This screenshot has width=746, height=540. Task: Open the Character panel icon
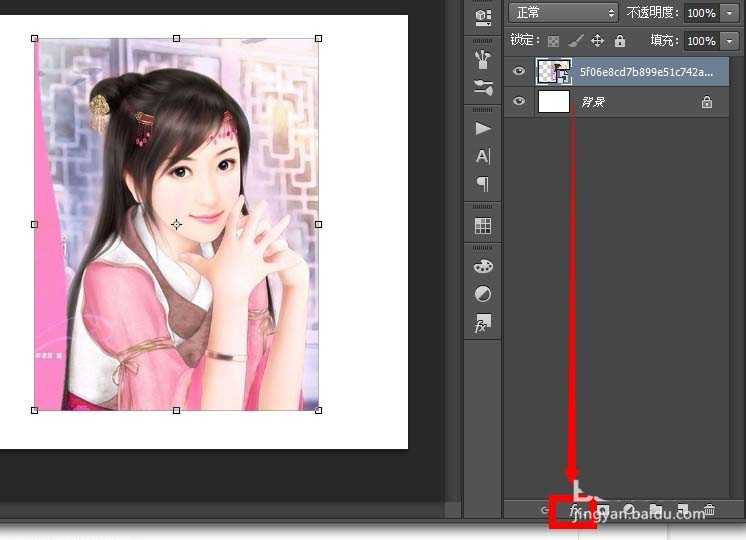483,156
